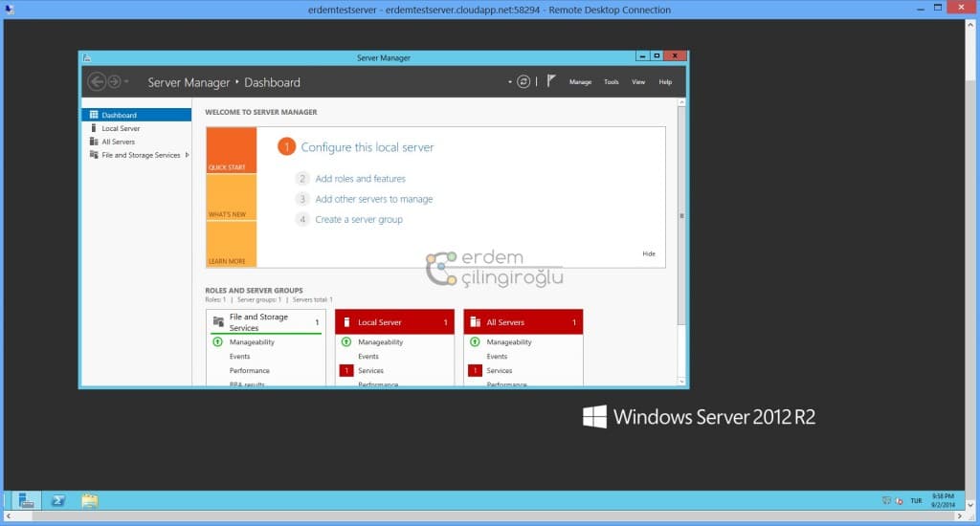Click green manageability icon in File and Storage tile
The width and height of the screenshot is (980, 526).
217,341
